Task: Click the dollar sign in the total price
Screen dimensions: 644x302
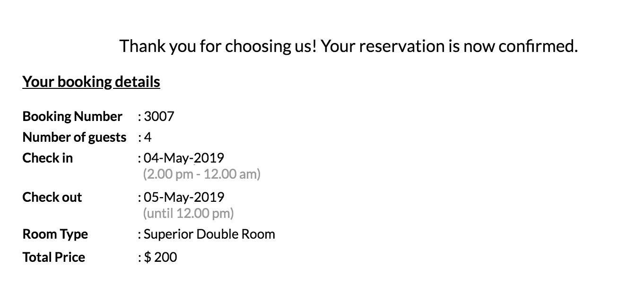Action: tap(148, 258)
